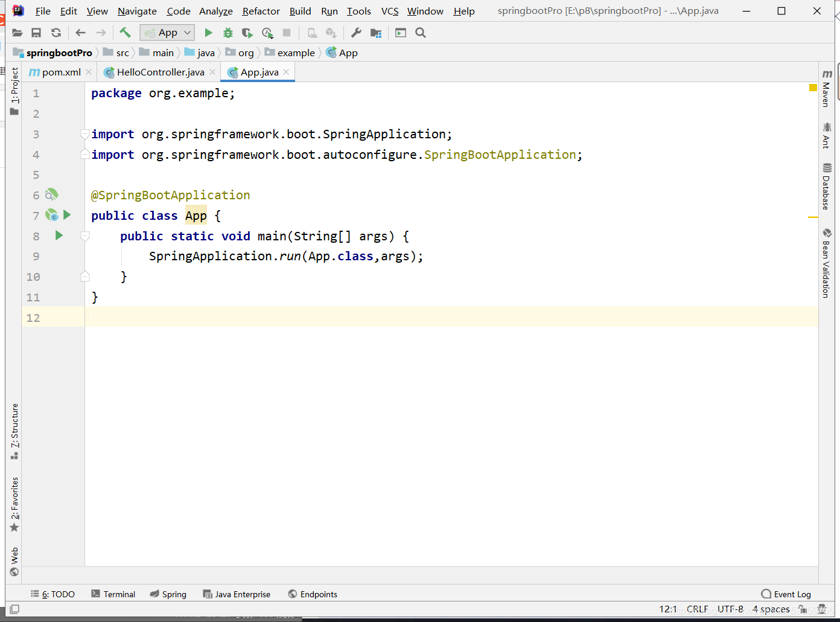Click the 12:1 cursor position indicator
This screenshot has height=622, width=840.
click(x=668, y=609)
